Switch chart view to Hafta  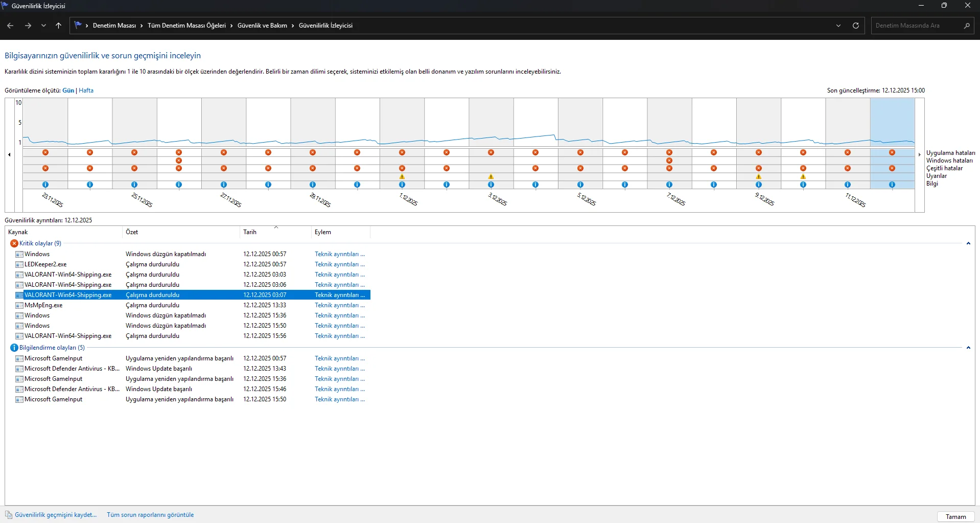(x=86, y=90)
